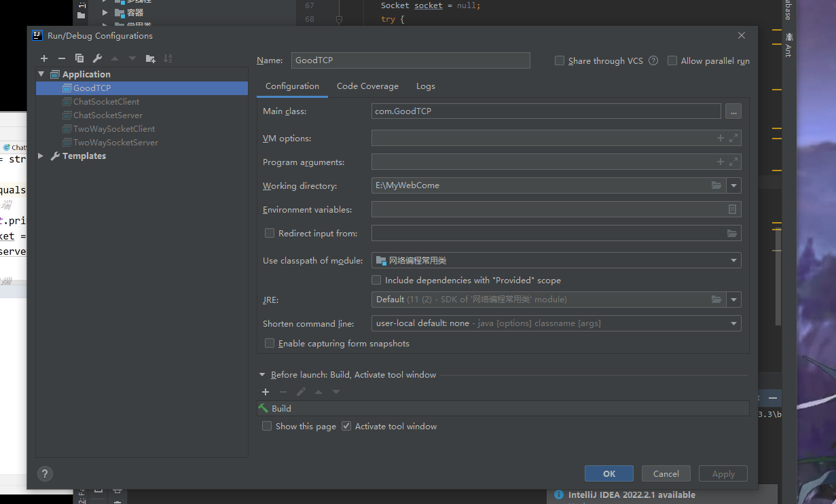Remove the selected run configuration

pos(62,58)
